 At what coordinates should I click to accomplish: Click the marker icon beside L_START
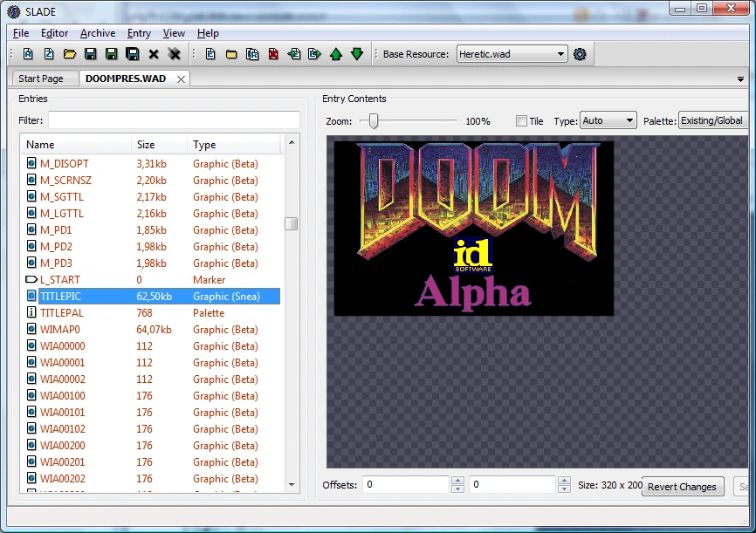[x=31, y=279]
